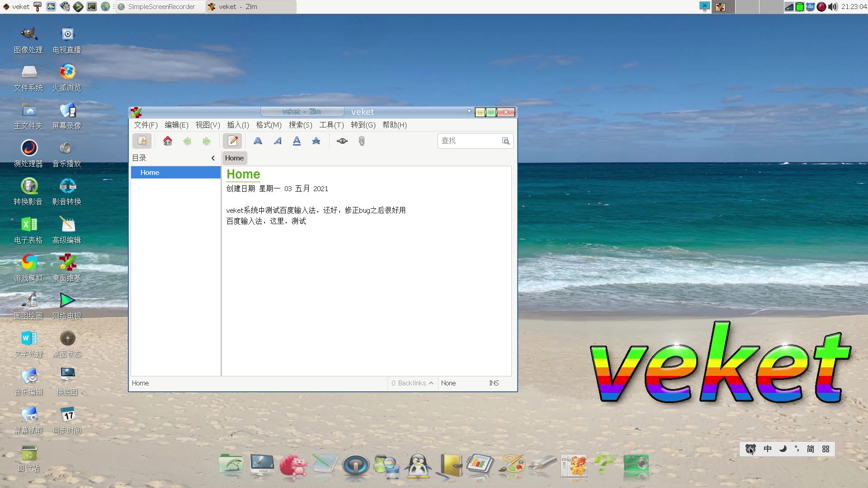The height and width of the screenshot is (488, 868).
Task: Open the 帮助(H) menu
Action: (x=394, y=125)
